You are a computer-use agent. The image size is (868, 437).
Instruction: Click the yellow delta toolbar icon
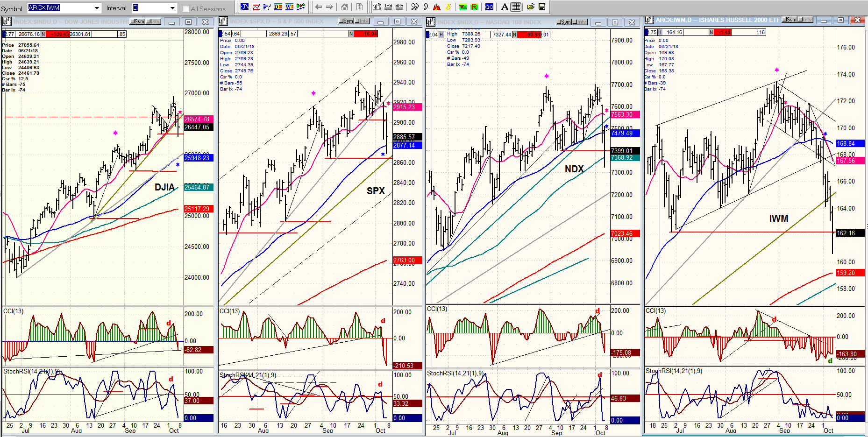(x=448, y=7)
